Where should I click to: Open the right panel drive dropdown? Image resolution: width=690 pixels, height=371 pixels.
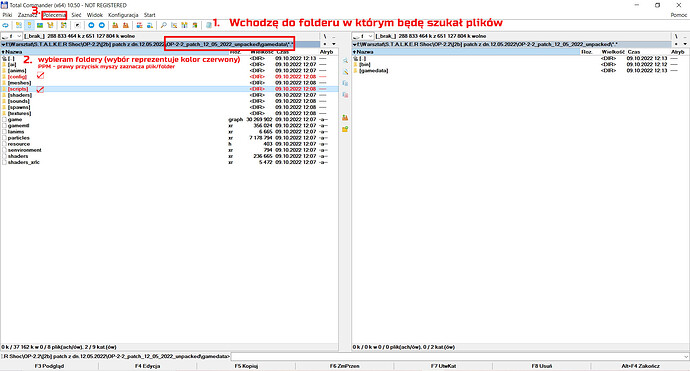point(363,36)
